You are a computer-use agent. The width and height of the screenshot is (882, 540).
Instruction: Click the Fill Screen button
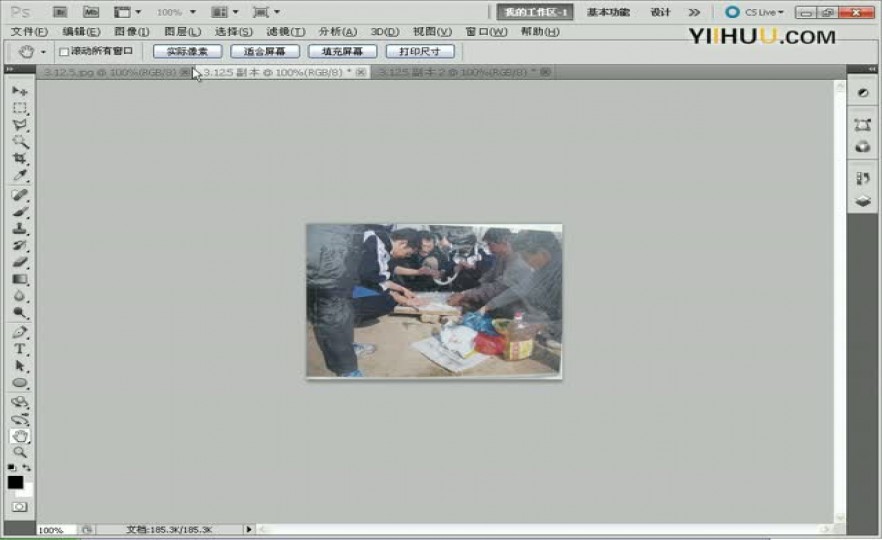[342, 51]
